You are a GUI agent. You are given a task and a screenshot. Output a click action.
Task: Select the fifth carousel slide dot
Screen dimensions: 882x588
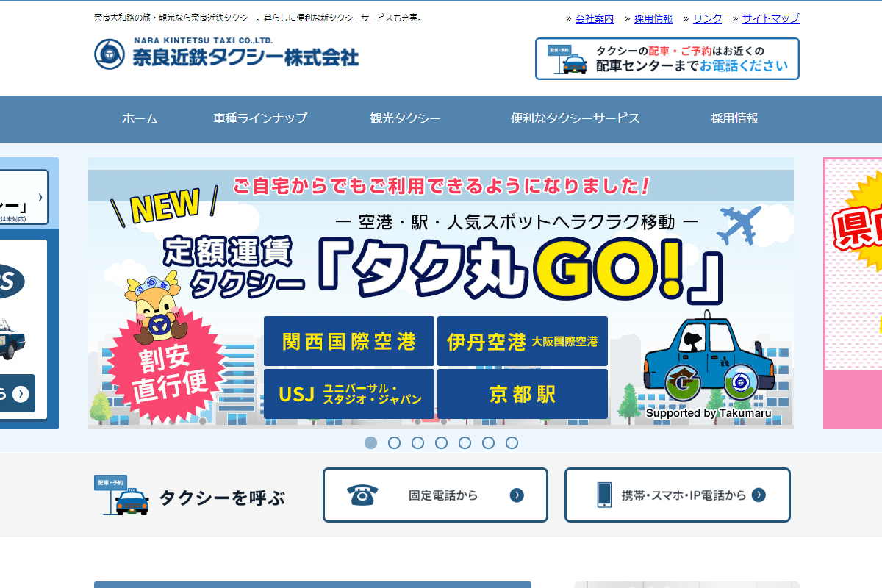pos(465,442)
